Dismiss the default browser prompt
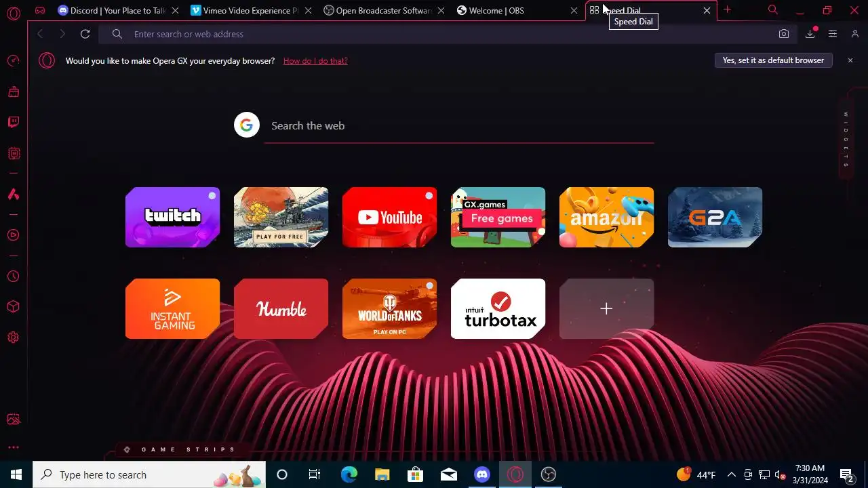The height and width of the screenshot is (488, 868). tap(850, 60)
